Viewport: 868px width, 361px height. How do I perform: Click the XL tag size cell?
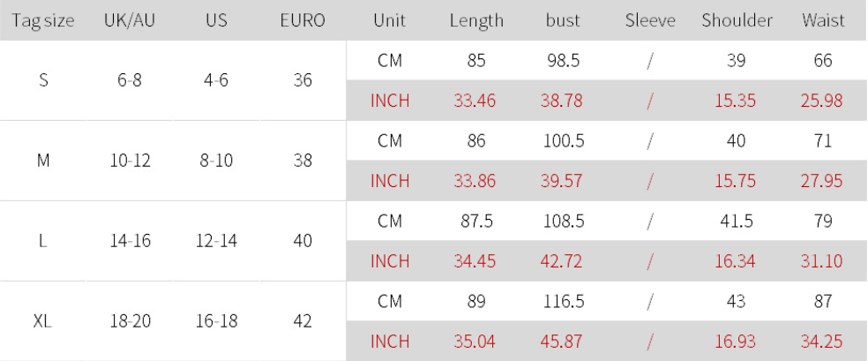pyautogui.click(x=42, y=321)
